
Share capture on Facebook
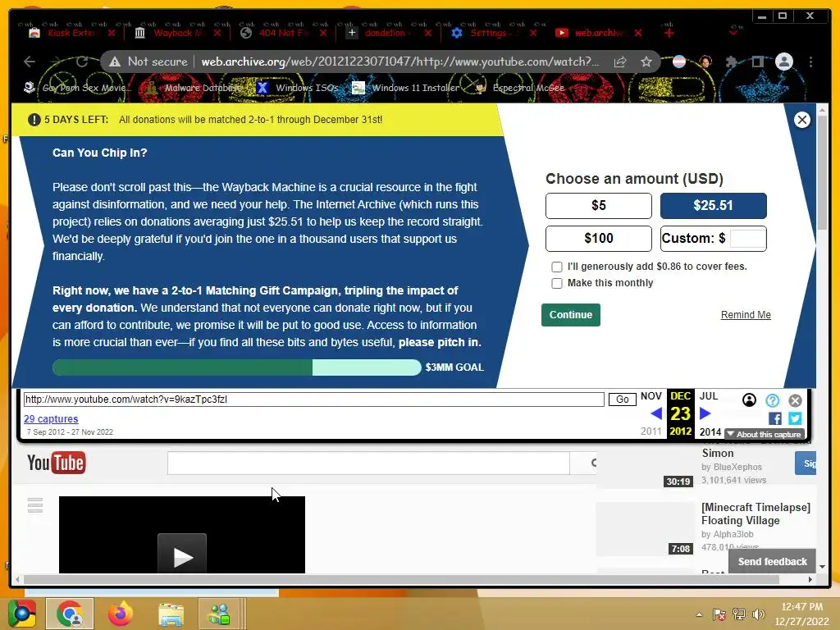pyautogui.click(x=774, y=418)
